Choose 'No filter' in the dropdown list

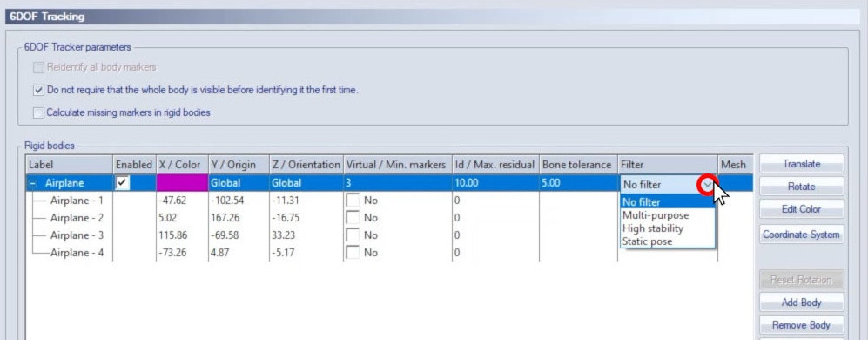pos(668,202)
